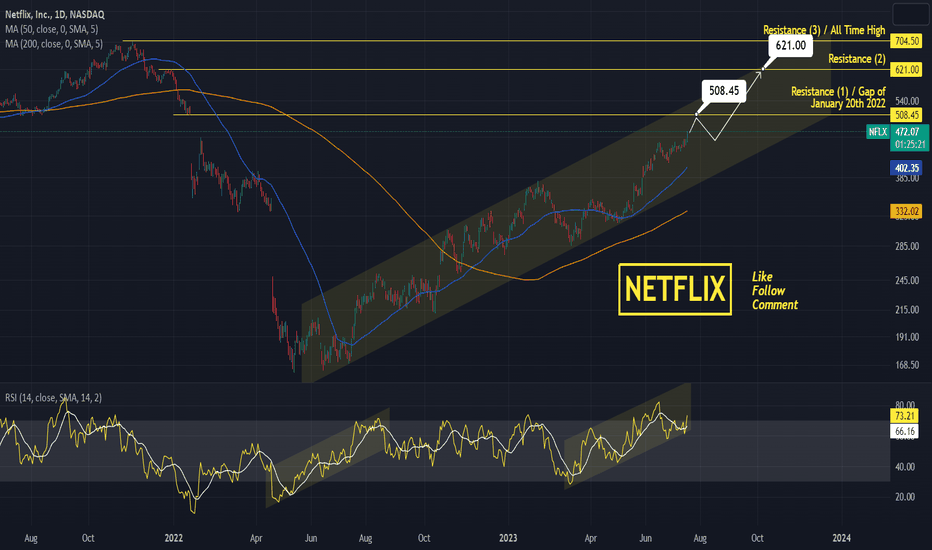Click the 285.00 price scale value

pyautogui.click(x=906, y=246)
